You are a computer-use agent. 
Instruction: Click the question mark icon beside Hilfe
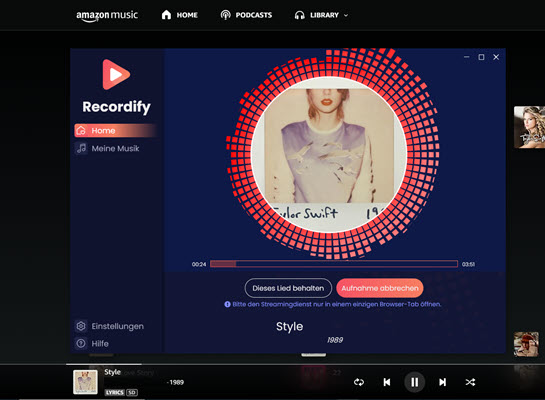(x=81, y=343)
